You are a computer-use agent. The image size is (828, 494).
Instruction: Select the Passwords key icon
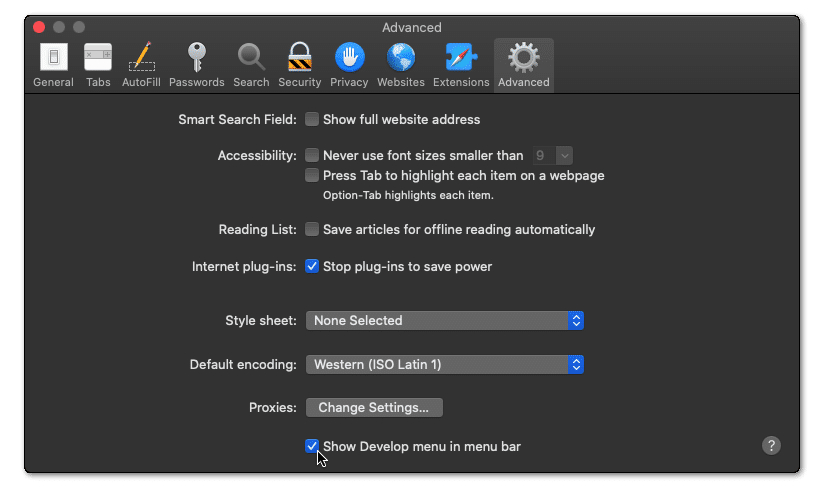click(x=196, y=64)
